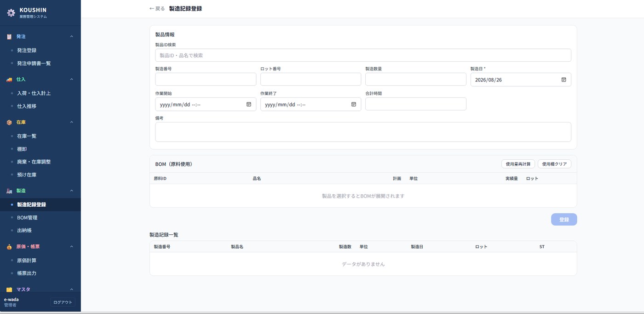Click the 製品名 column header in 製造記録一覧
This screenshot has width=644, height=314.
pos(237,247)
